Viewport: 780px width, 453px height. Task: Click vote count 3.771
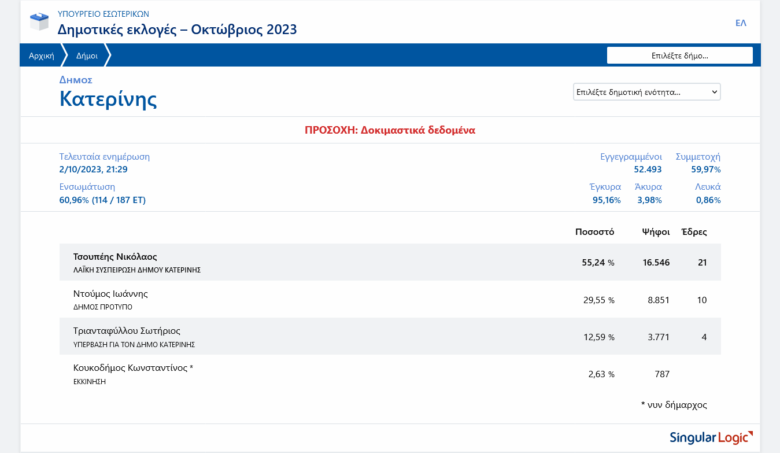(x=658, y=337)
